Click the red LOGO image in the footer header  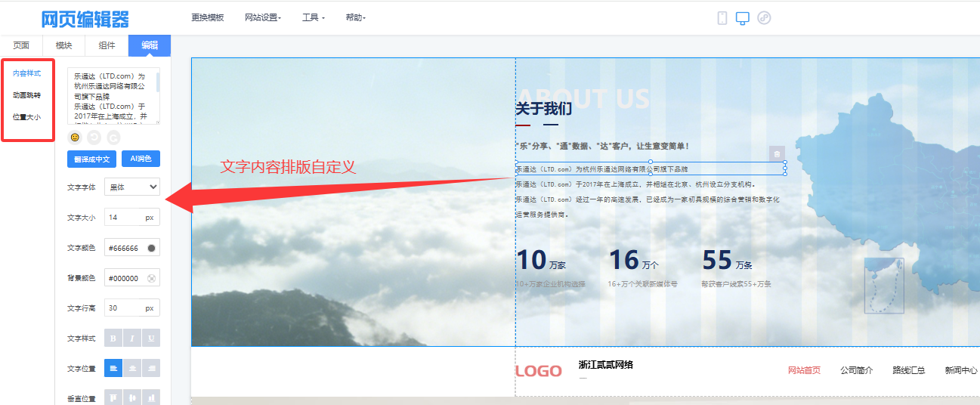tap(539, 371)
